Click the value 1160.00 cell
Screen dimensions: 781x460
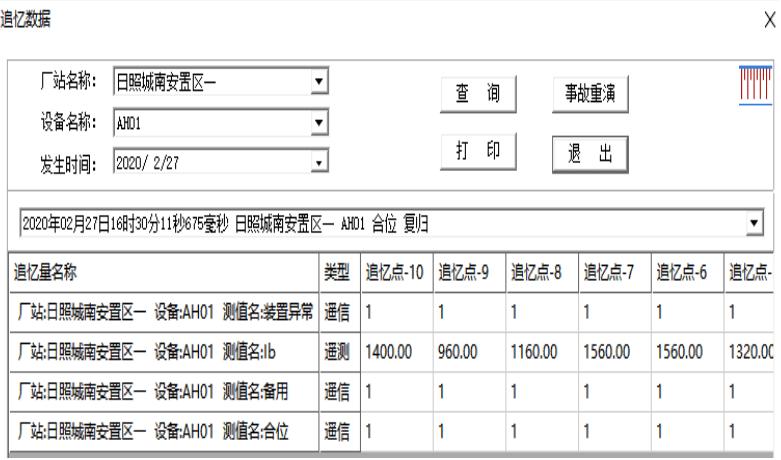click(542, 352)
